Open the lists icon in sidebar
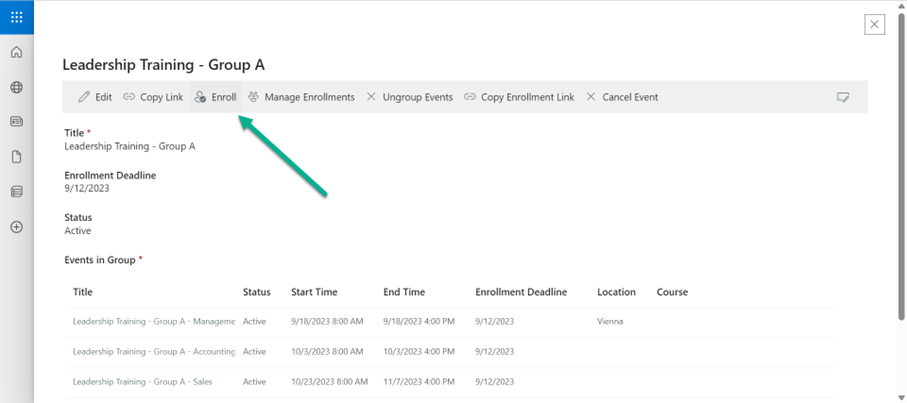The image size is (907, 403). point(16,192)
